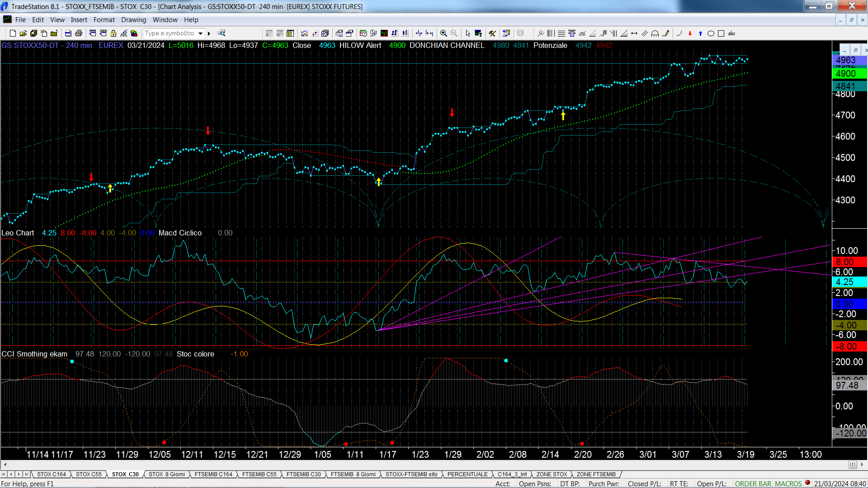Click inside the Type a symbol field
The width and height of the screenshot is (868, 488).
click(170, 33)
